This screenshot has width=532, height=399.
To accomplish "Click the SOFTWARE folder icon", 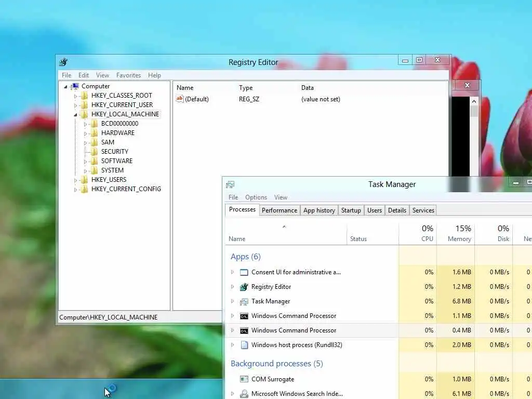I will [95, 161].
